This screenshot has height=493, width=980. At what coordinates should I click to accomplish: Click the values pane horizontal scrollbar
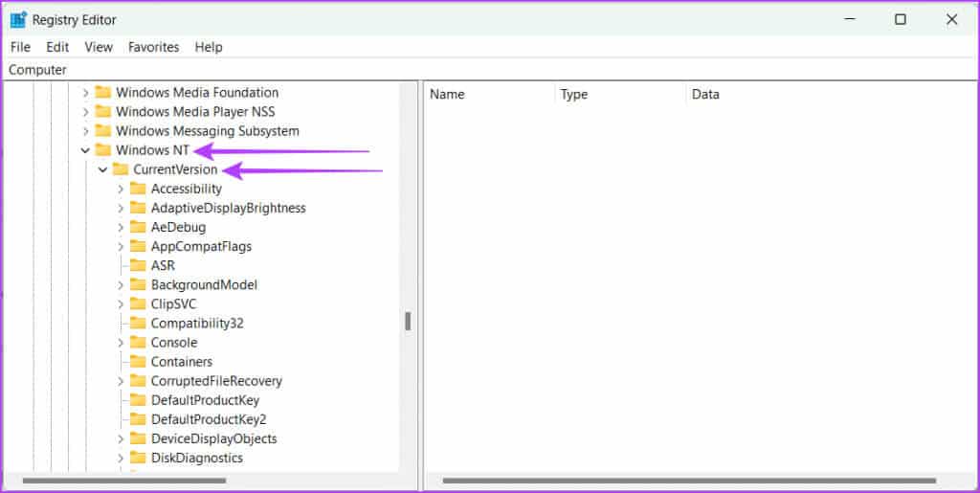(689, 481)
